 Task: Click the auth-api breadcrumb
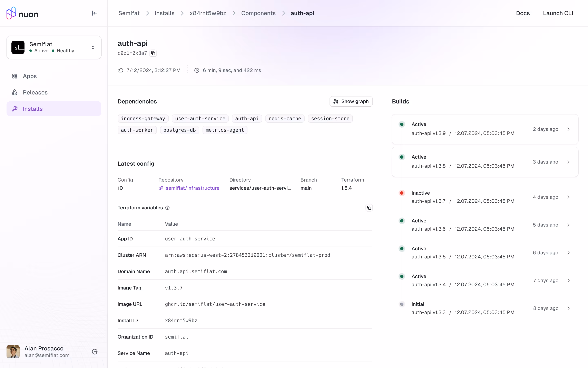tap(302, 13)
